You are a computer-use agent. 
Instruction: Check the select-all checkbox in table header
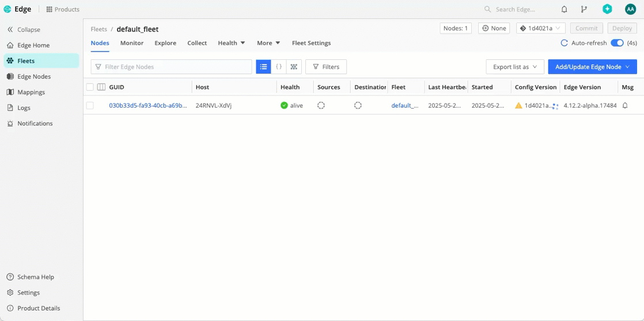click(90, 87)
